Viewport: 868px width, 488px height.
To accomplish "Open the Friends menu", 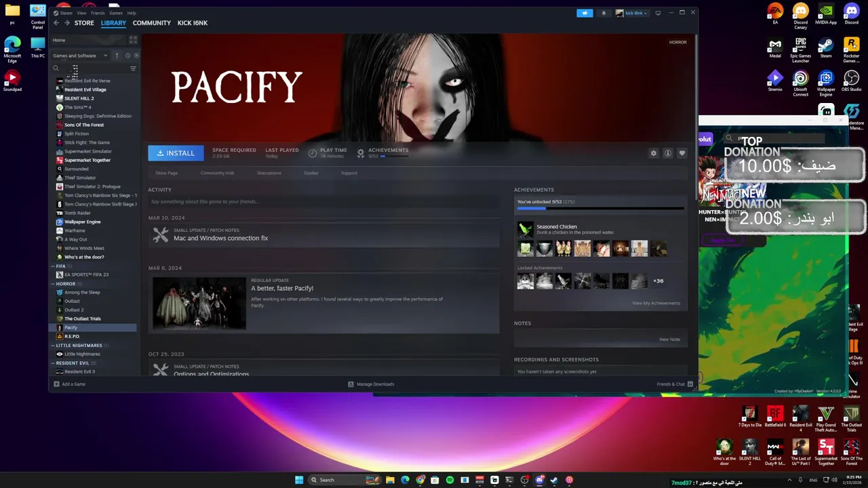I will point(98,13).
